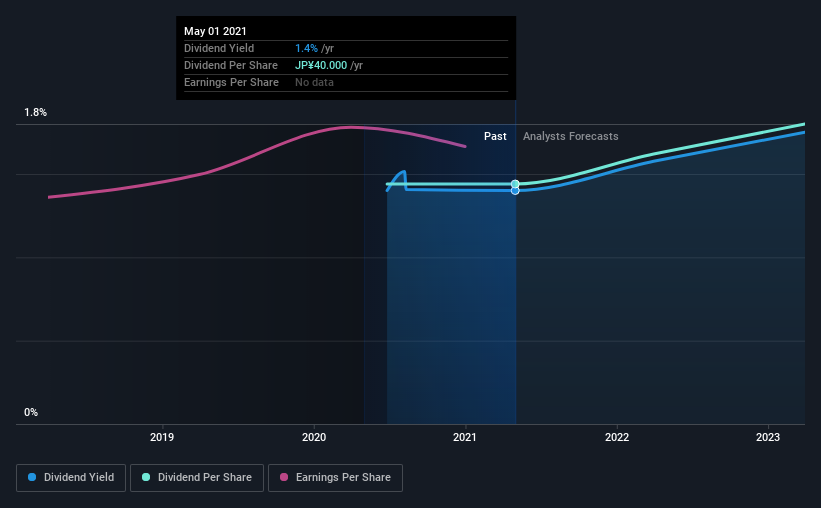Click the 0% y-axis label
The image size is (821, 508).
pyautogui.click(x=31, y=412)
